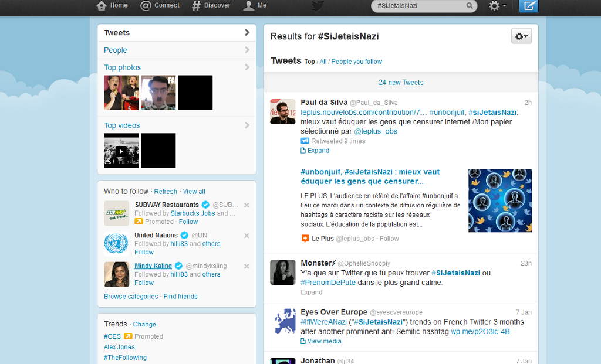Follow Mindy Kaling
Screen dimensions: 601x364
tap(144, 283)
